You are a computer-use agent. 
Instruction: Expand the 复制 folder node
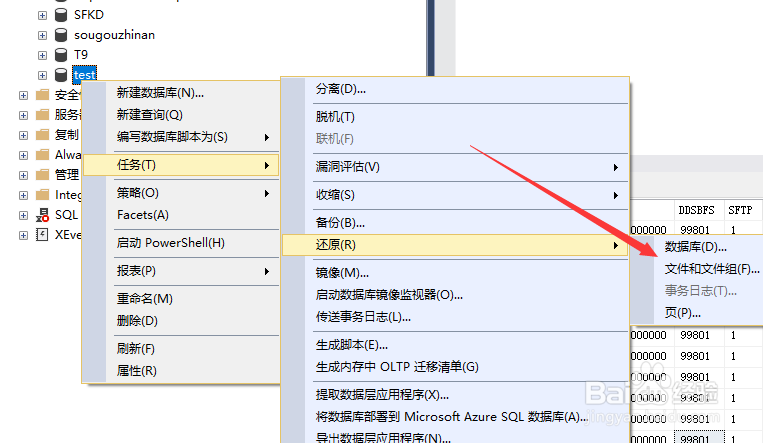pyautogui.click(x=23, y=135)
